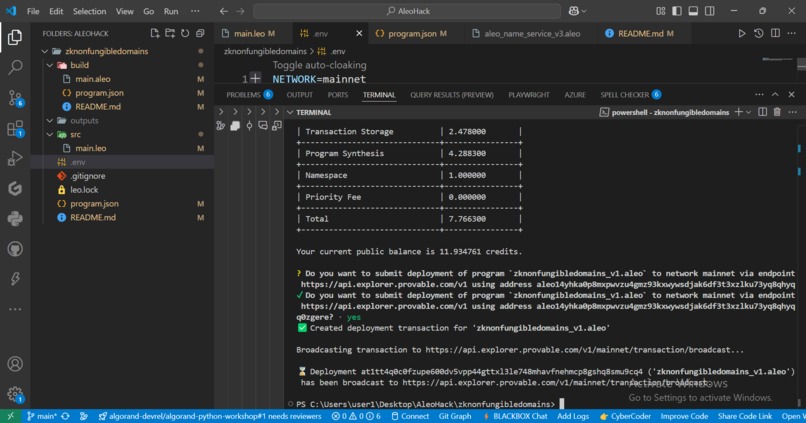The width and height of the screenshot is (806, 423).
Task: Open Run and Debug view
Action: pyautogui.click(x=15, y=158)
